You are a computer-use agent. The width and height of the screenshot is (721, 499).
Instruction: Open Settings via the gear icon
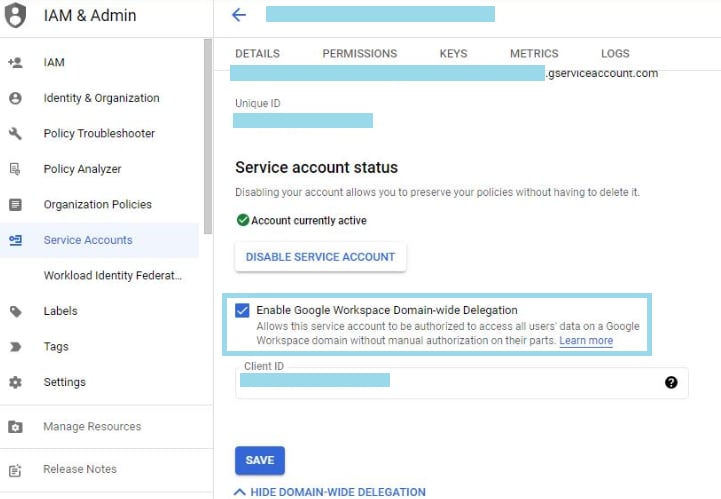click(x=15, y=382)
